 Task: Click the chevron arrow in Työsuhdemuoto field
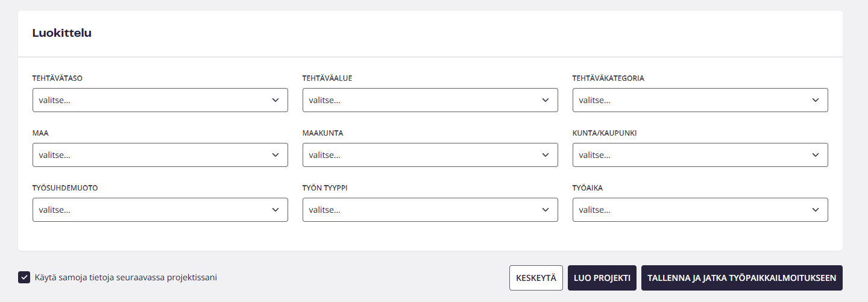pos(275,210)
